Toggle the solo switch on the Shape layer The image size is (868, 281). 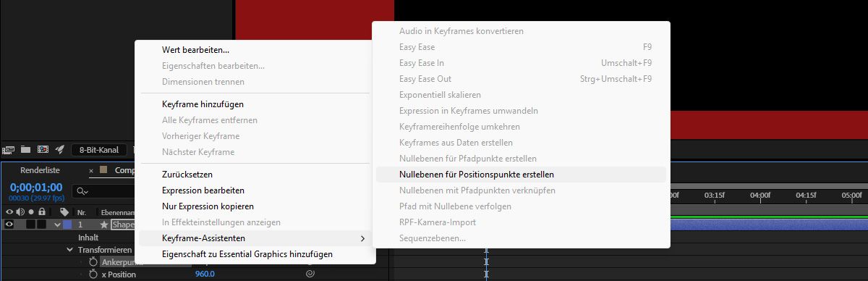point(31,225)
